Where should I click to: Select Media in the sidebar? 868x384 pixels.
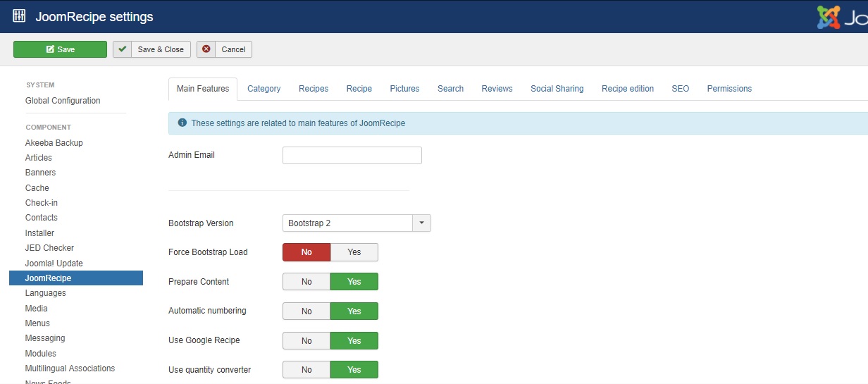click(37, 309)
